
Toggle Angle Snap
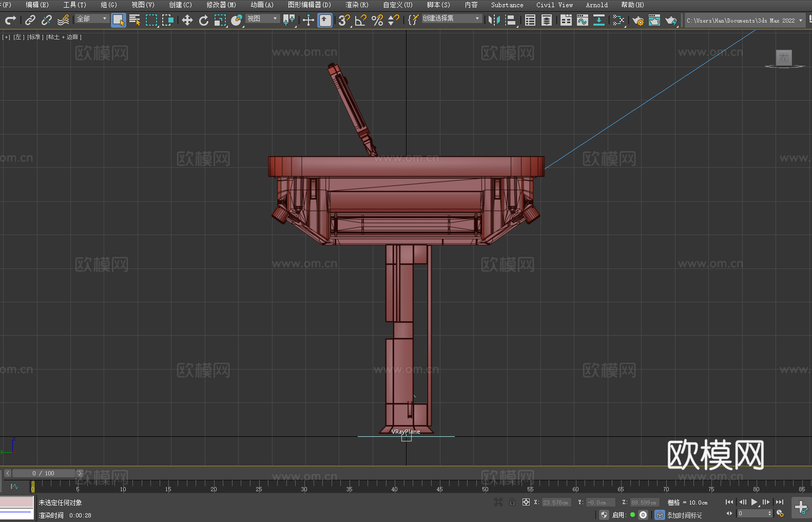coord(361,20)
